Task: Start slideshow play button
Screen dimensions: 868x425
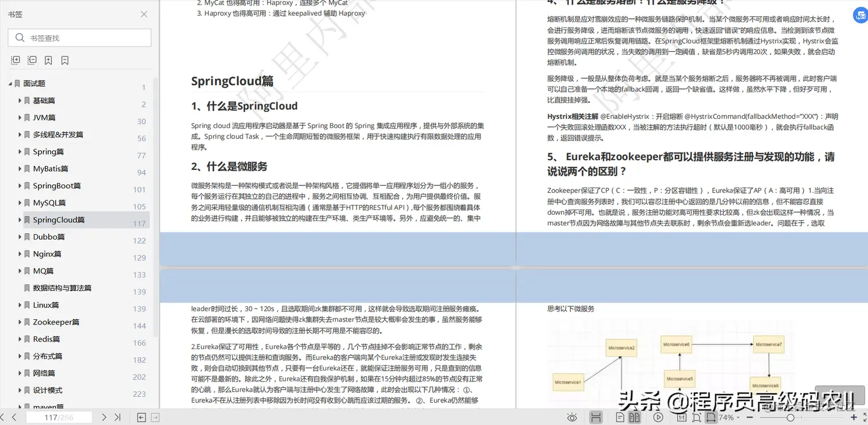Action: click(658, 418)
